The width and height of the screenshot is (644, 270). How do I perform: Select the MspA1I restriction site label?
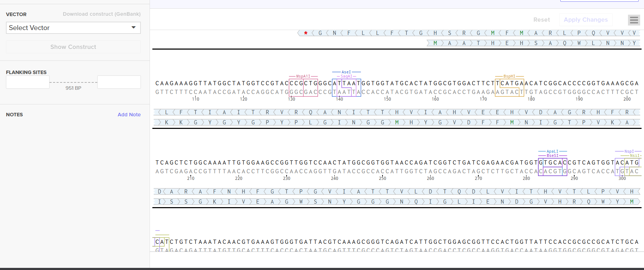(x=303, y=76)
